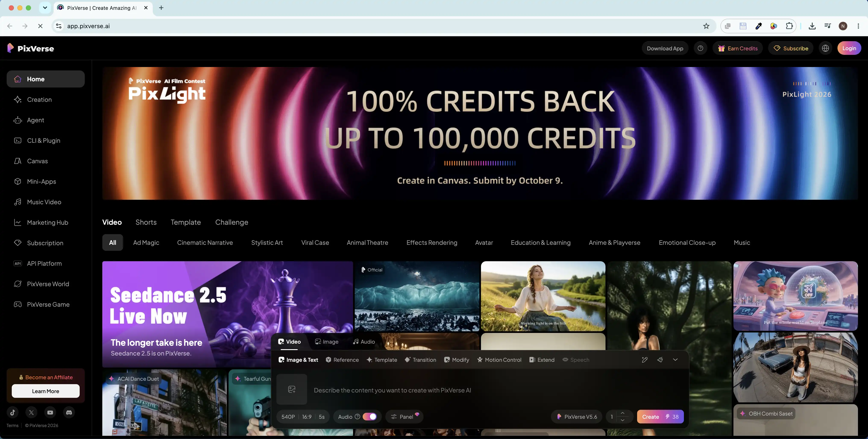The height and width of the screenshot is (439, 868).
Task: Click the PixVerse logo in header
Action: coord(31,48)
